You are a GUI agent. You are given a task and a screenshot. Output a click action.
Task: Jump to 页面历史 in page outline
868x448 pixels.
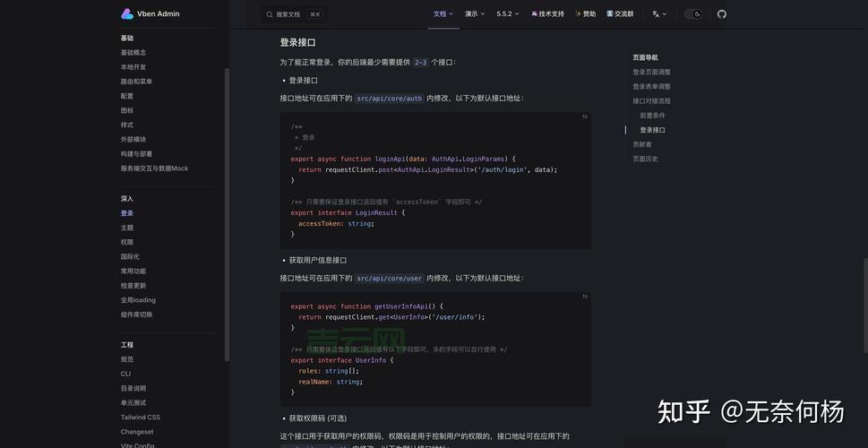click(646, 159)
